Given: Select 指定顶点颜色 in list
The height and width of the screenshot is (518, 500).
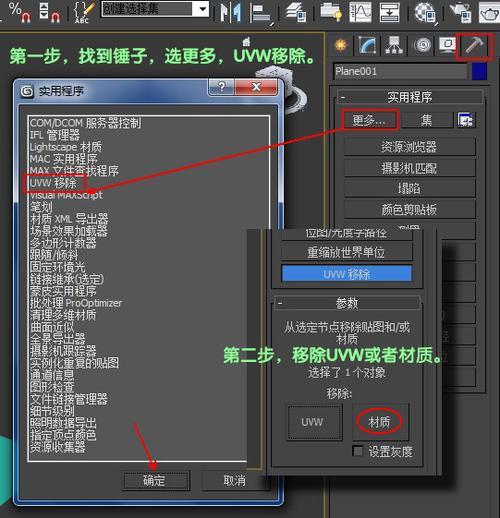Looking at the screenshot, I should click(x=63, y=435).
